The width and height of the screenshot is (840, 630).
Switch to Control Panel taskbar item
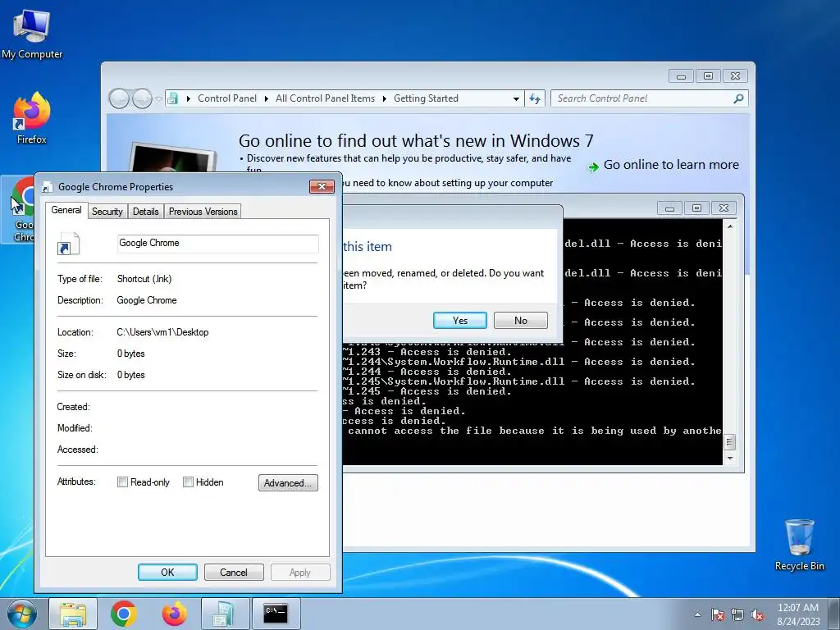225,614
